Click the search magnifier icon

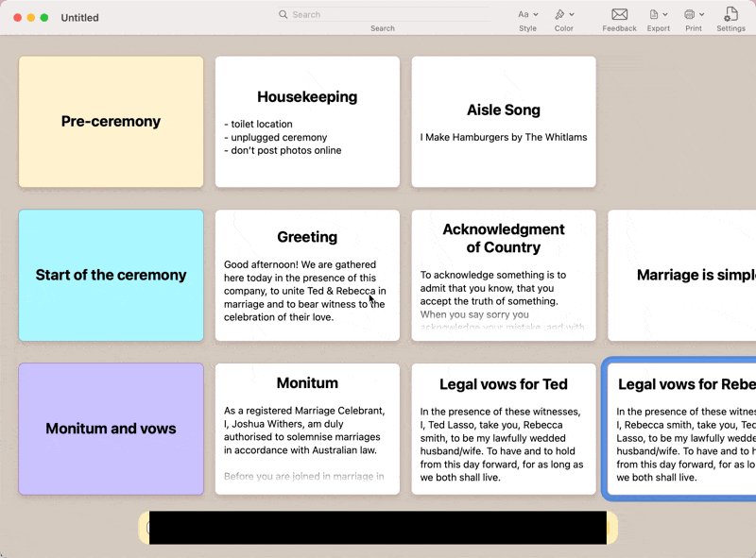click(283, 14)
